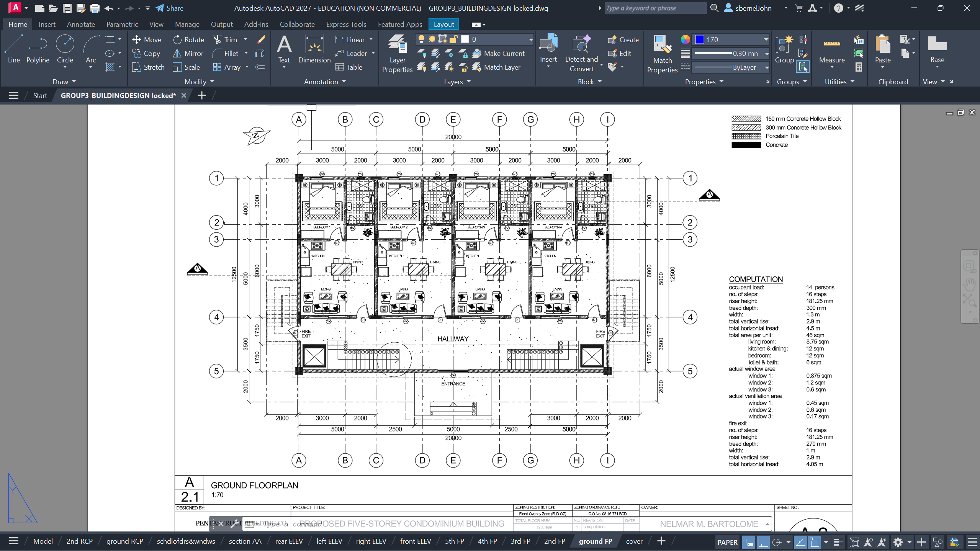Add a new drawing tab

point(201,95)
